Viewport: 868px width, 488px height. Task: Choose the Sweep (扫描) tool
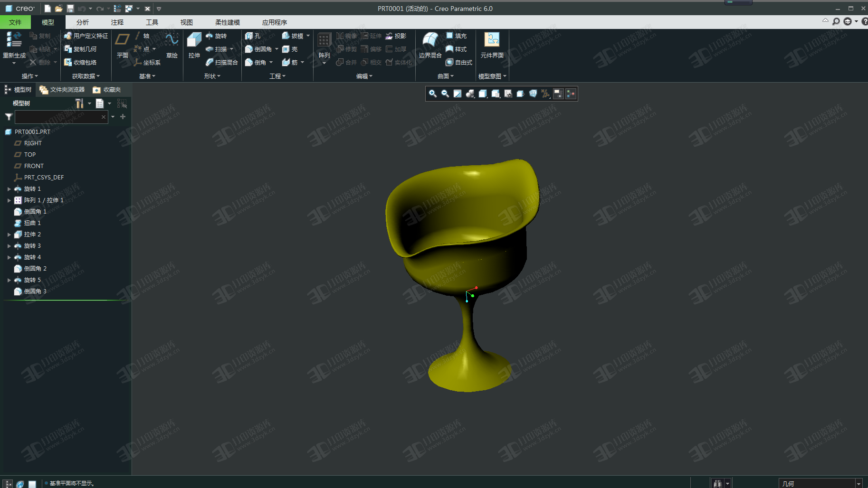click(216, 49)
